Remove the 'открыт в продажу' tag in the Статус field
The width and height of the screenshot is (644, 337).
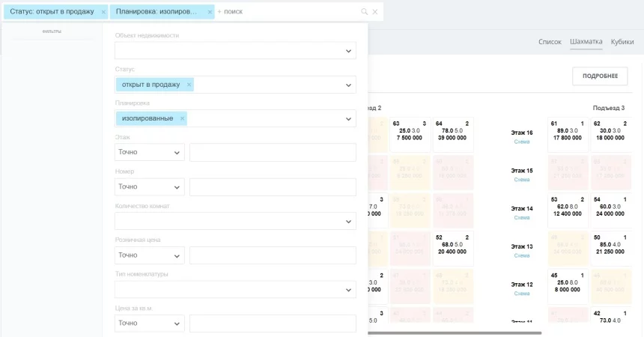pos(189,85)
